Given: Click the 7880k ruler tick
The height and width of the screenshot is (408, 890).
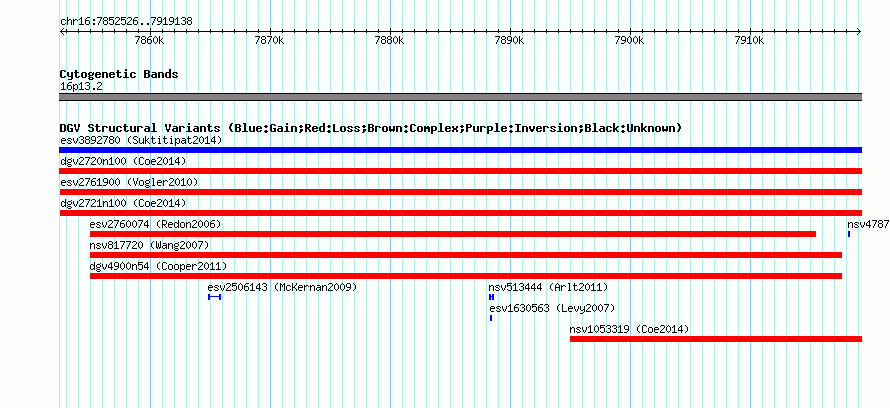Looking at the screenshot, I should point(390,40).
